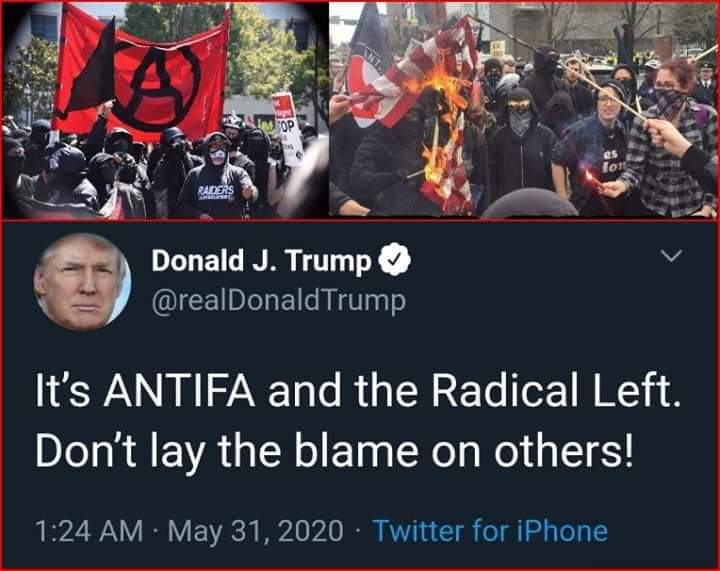Click the blue verified checkmark badge
The height and width of the screenshot is (571, 720).
[x=394, y=260]
